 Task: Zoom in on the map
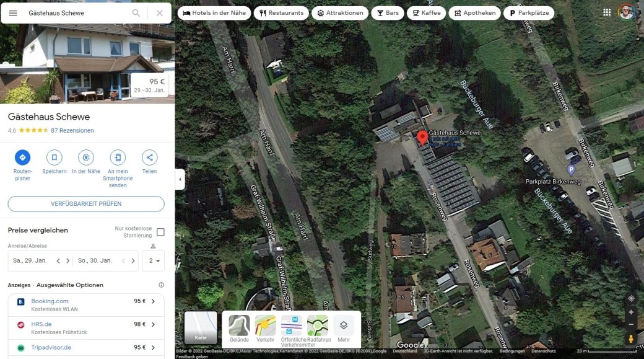(631, 312)
